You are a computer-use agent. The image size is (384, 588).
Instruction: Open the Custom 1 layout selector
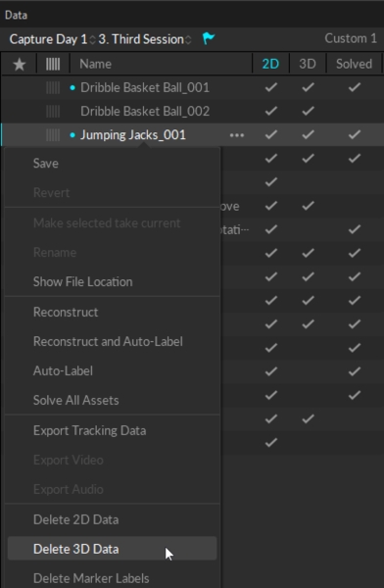[x=351, y=38]
